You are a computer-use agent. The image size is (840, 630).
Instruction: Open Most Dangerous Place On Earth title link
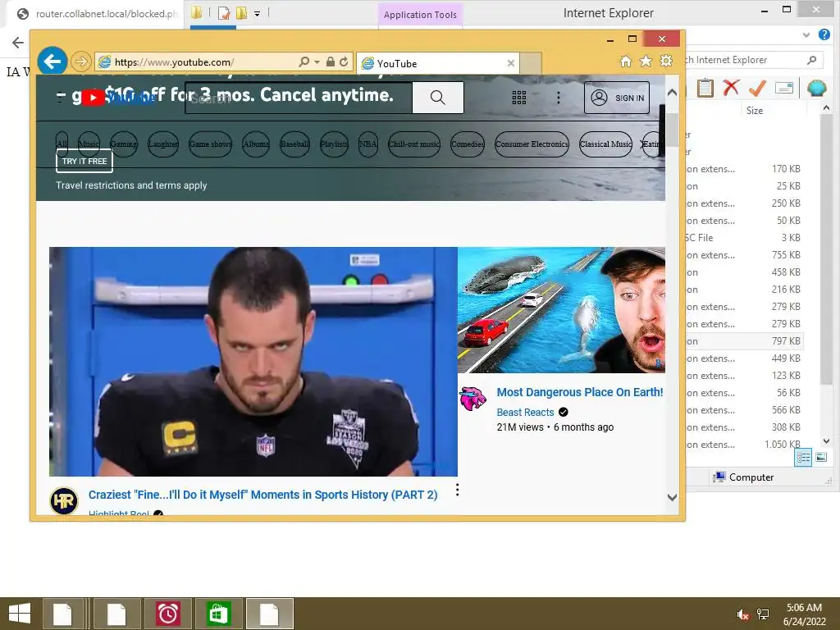pyautogui.click(x=580, y=392)
